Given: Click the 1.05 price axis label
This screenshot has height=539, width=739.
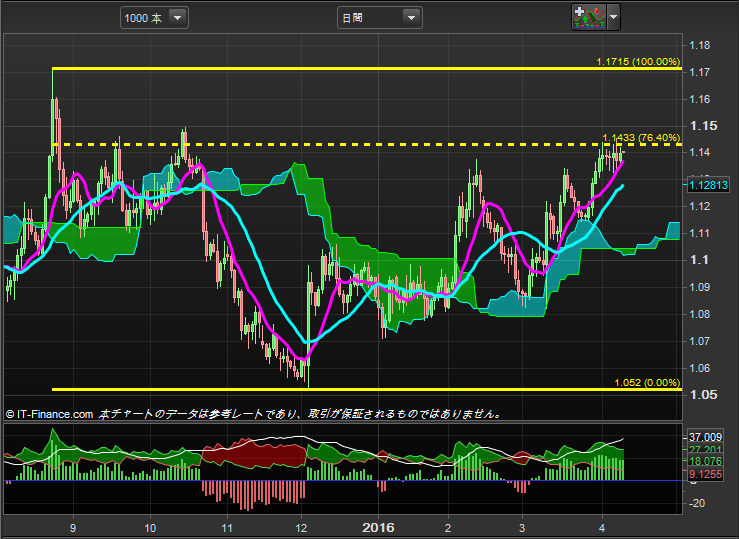Looking at the screenshot, I should click(x=704, y=395).
